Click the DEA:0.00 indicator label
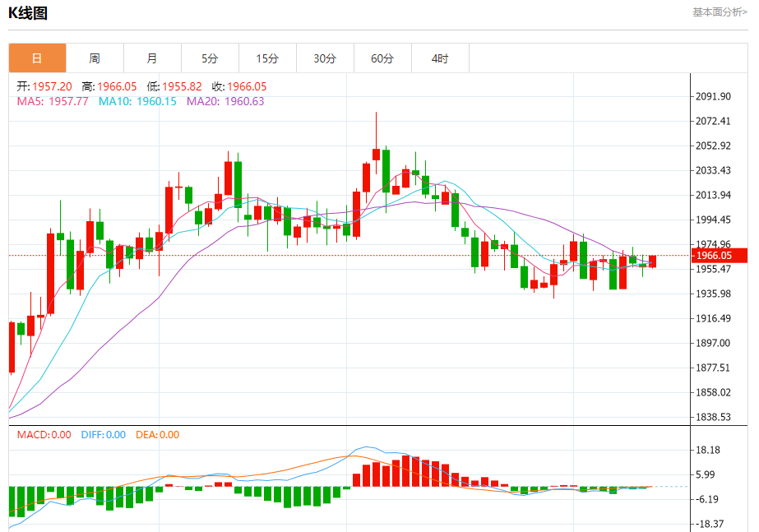This screenshot has width=759, height=532. pyautogui.click(x=158, y=435)
